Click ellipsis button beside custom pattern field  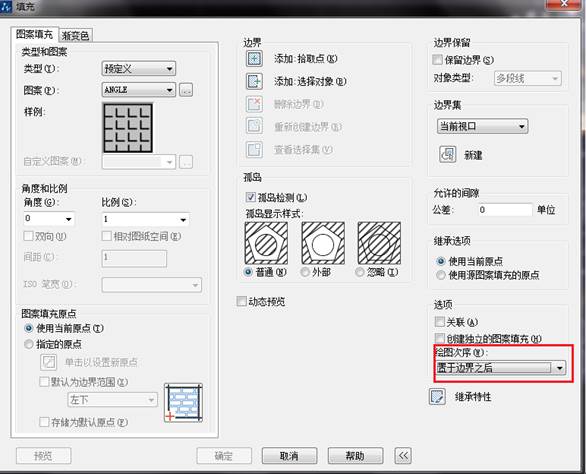(186, 162)
